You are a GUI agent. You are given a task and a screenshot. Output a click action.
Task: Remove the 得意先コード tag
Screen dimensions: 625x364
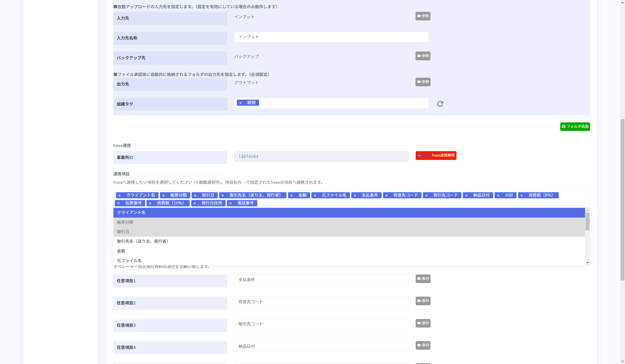pos(387,195)
